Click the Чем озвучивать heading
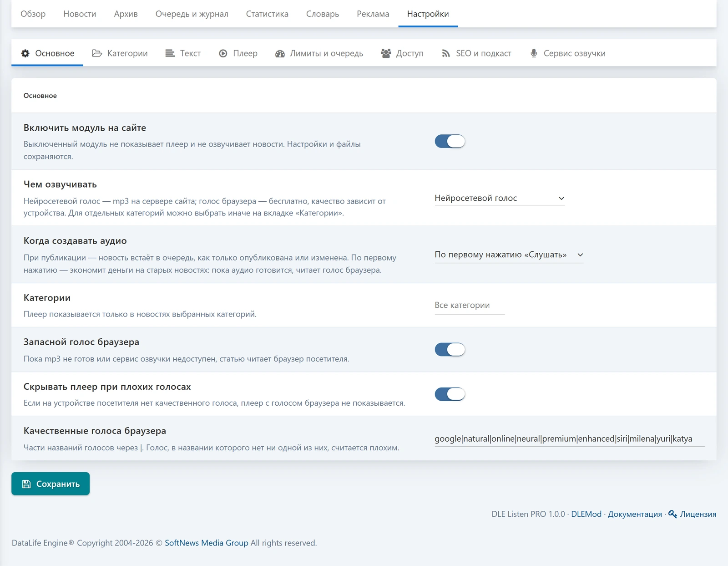Screen dimensions: 728x566 coord(60,184)
